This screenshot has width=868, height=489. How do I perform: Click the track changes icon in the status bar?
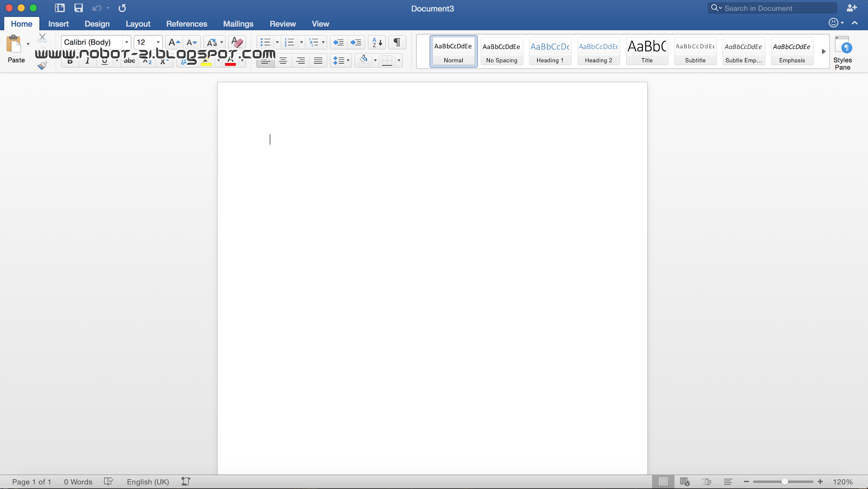(x=186, y=481)
